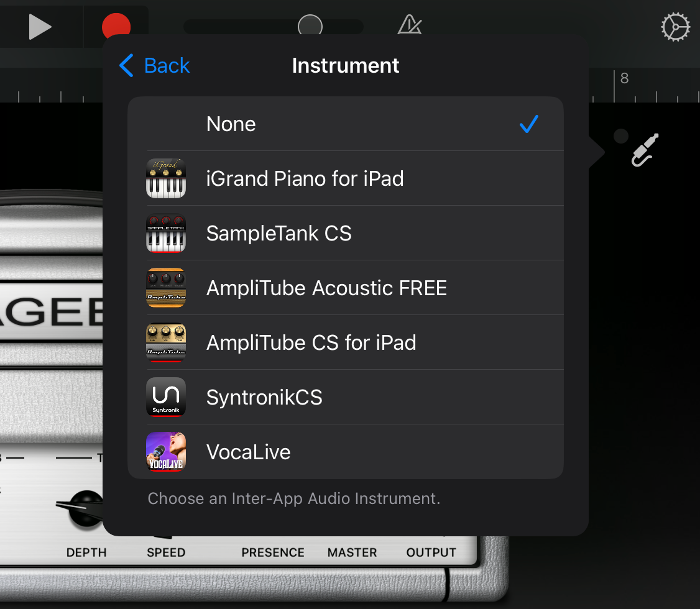Open input settings via guitar cable icon
Viewport: 700px width, 609px height.
point(645,150)
